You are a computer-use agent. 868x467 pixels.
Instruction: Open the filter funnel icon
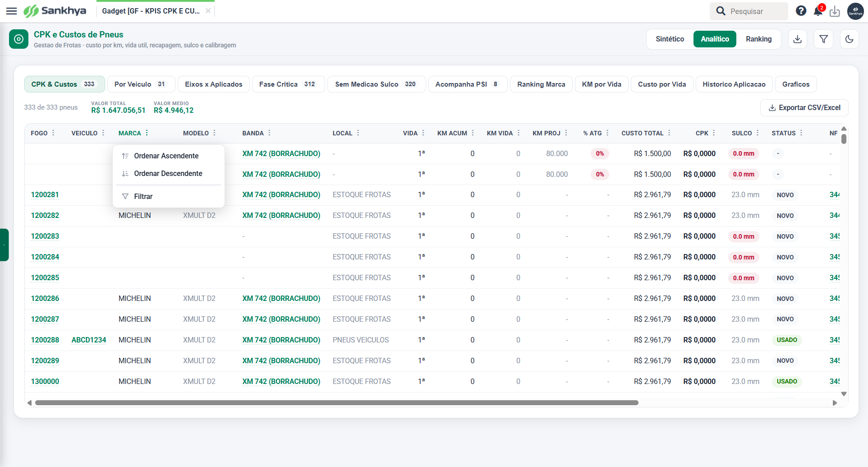[823, 39]
